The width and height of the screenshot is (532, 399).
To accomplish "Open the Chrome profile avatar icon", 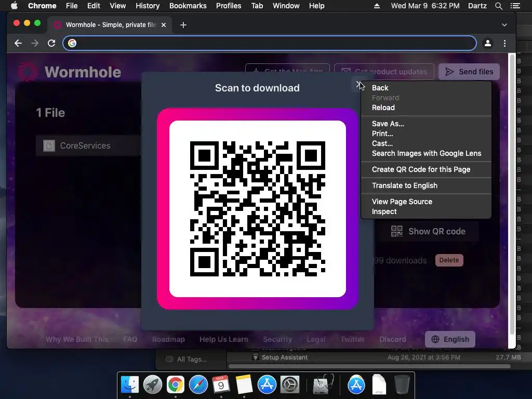I will tap(487, 43).
